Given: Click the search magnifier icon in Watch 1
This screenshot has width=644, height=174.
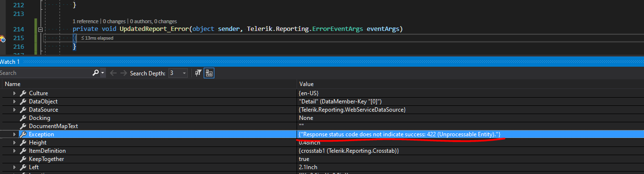Looking at the screenshot, I should [95, 73].
